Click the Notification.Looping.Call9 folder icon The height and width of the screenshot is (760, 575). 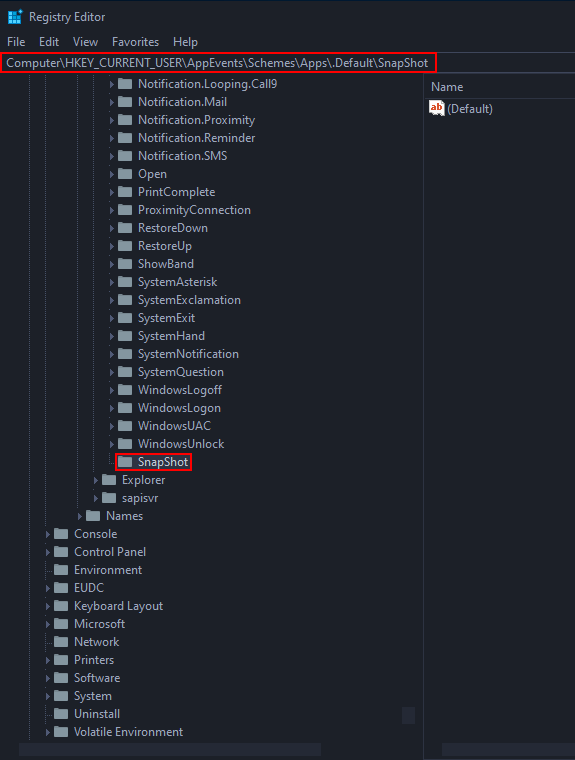(125, 84)
